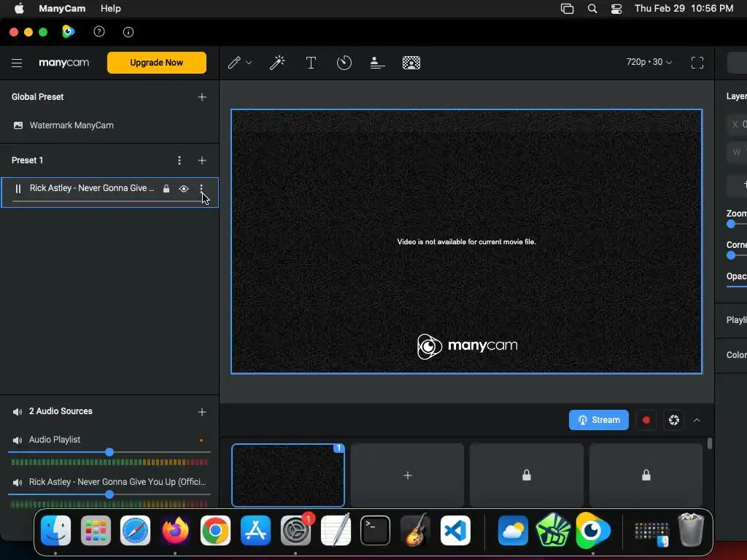Open the chroma key background tool
The width and height of the screenshot is (747, 560).
coord(411,63)
